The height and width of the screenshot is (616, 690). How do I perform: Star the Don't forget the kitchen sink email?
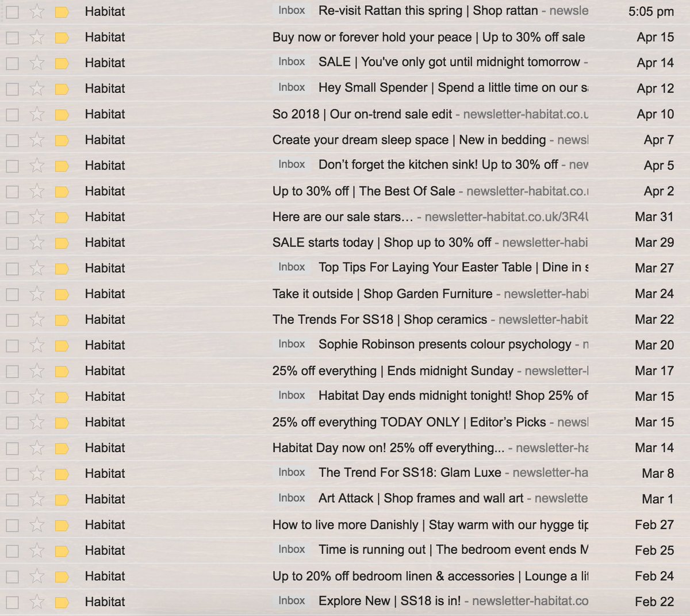coord(37,166)
